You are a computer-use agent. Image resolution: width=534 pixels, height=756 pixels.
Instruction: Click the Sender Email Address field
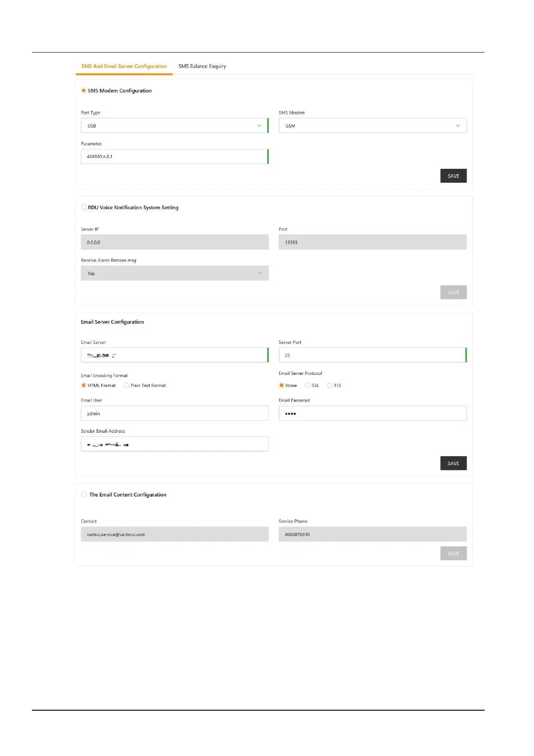pos(174,444)
